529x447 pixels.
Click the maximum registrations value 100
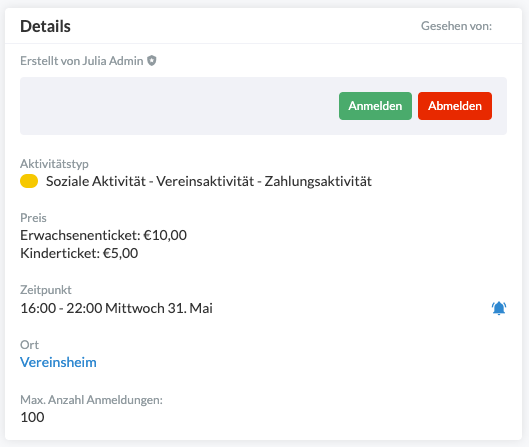[32, 417]
